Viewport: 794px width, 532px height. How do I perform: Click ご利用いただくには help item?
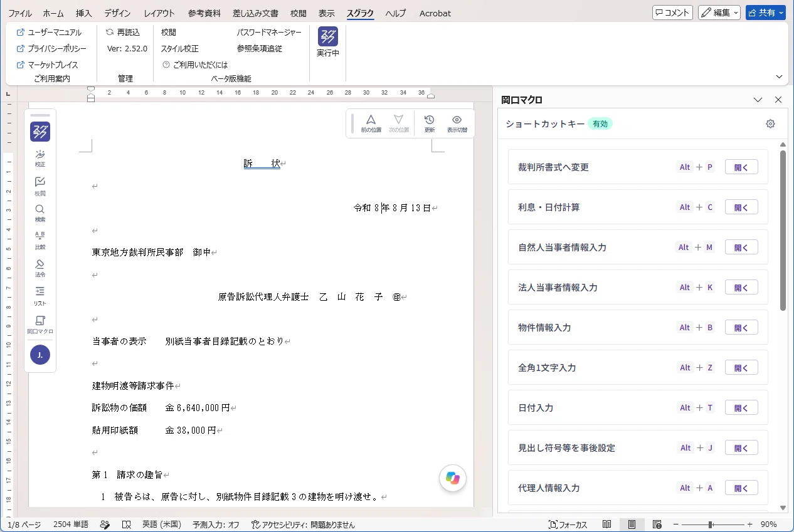pyautogui.click(x=195, y=65)
